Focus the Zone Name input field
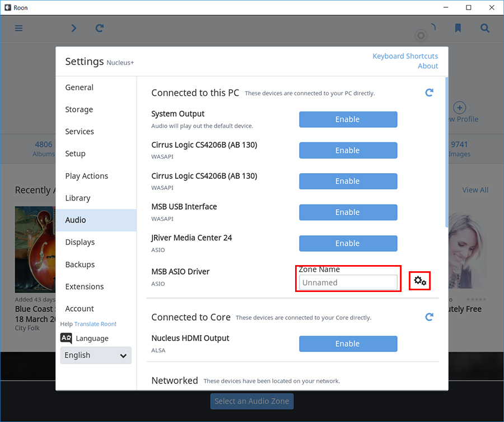Image resolution: width=504 pixels, height=422 pixels. (x=348, y=282)
